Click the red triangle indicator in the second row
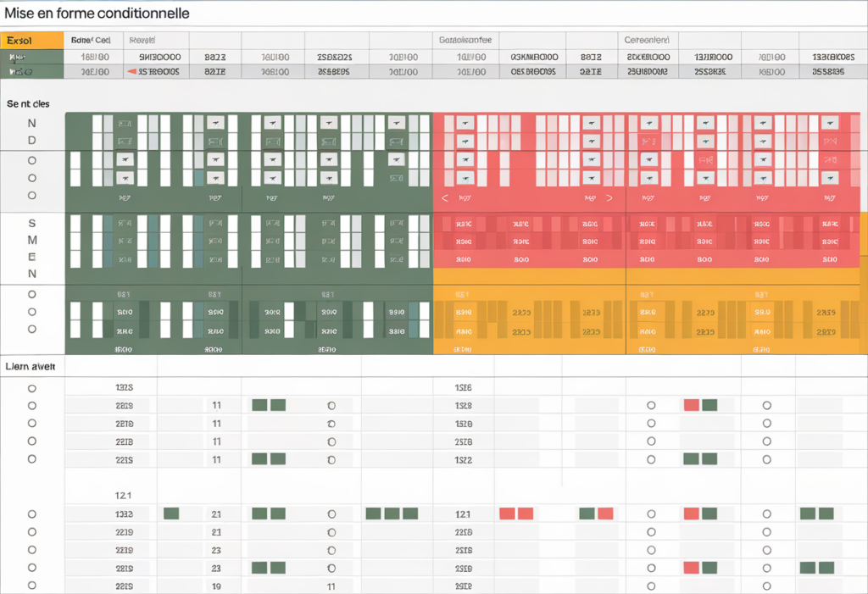868x594 pixels. click(131, 71)
